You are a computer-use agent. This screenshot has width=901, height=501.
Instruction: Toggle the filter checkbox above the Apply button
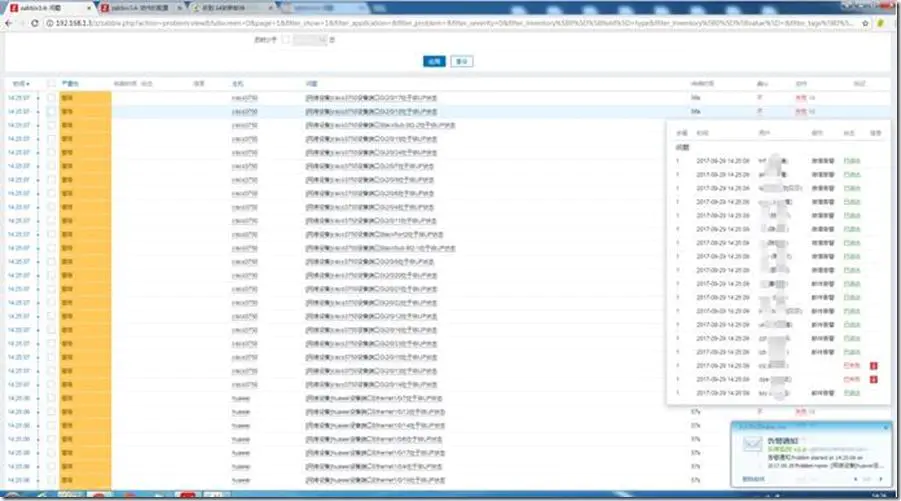tap(286, 40)
